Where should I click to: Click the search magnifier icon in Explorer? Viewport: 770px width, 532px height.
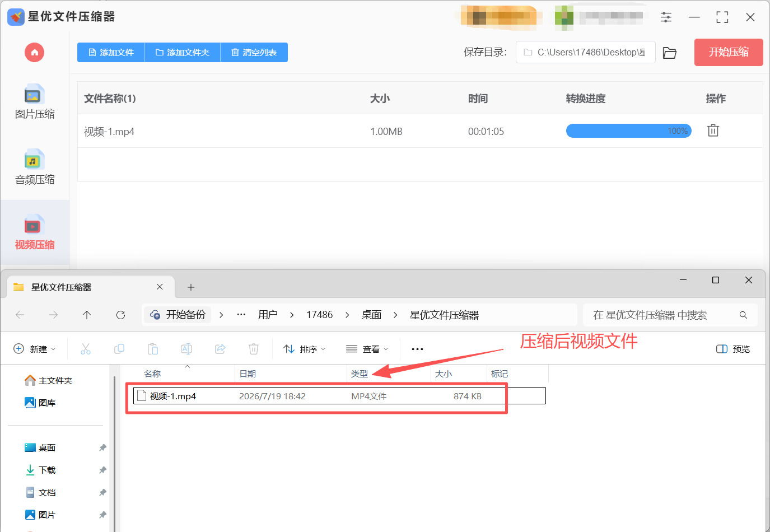743,315
